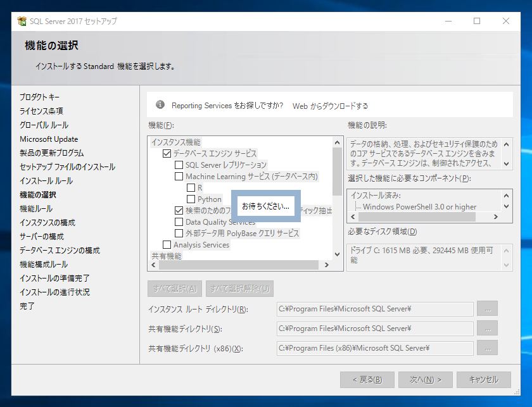Click インスタンス ルート ディレクトリ path field
The width and height of the screenshot is (532, 407).
pyautogui.click(x=375, y=309)
